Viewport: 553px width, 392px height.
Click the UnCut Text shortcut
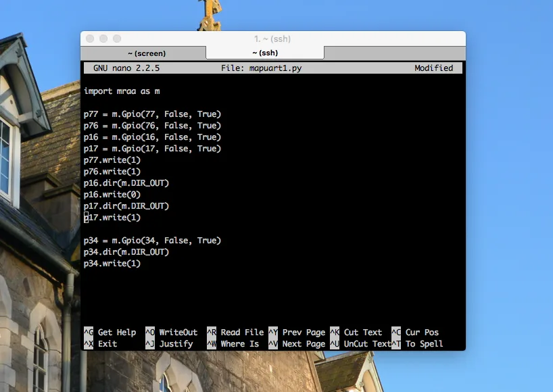[x=366, y=344]
